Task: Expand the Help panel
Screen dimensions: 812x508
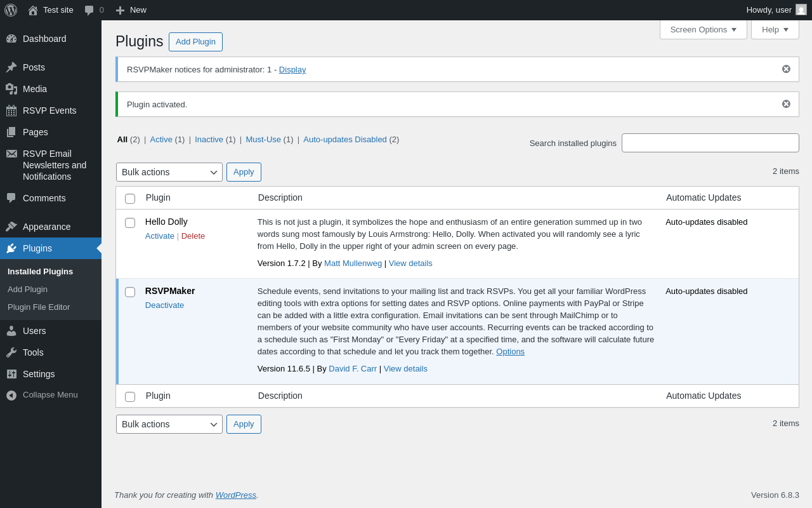Action: 775,29
